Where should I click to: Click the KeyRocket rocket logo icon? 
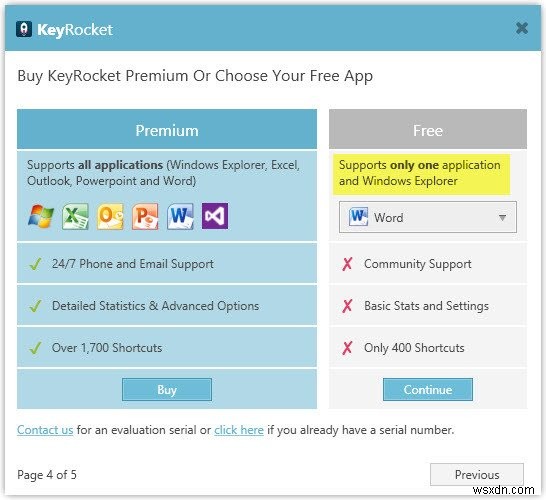pyautogui.click(x=24, y=29)
